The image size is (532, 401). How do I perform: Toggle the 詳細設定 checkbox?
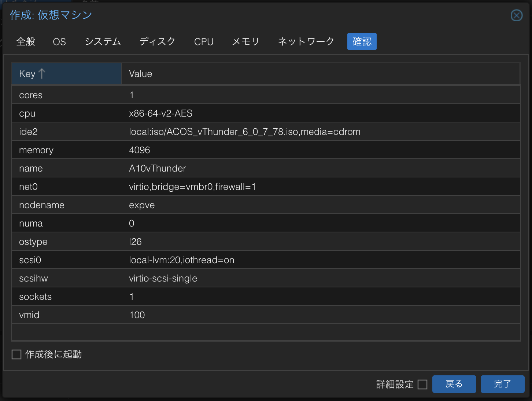coord(422,384)
